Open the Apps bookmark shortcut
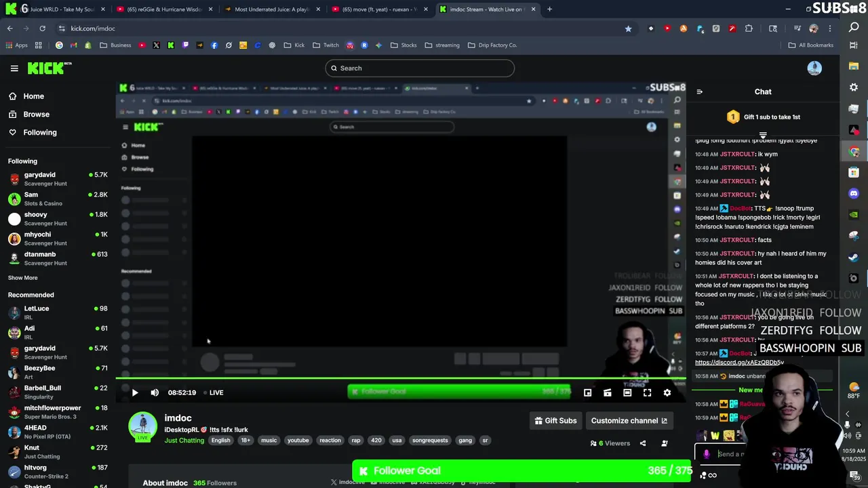The width and height of the screenshot is (868, 488). (x=16, y=45)
